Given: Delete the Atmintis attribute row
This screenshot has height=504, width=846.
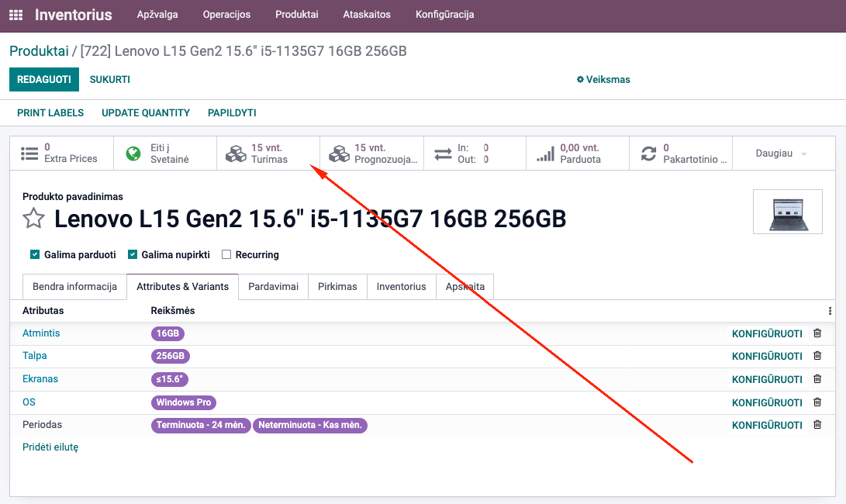Looking at the screenshot, I should (817, 333).
